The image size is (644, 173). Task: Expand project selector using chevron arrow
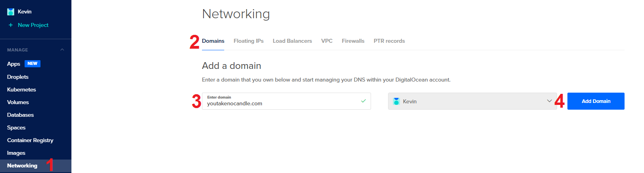coord(549,101)
